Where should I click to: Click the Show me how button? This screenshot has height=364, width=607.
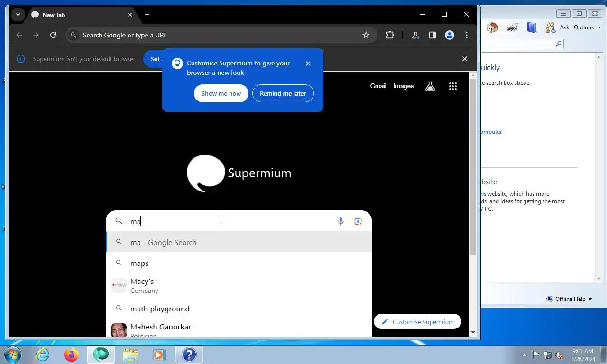pyautogui.click(x=221, y=93)
